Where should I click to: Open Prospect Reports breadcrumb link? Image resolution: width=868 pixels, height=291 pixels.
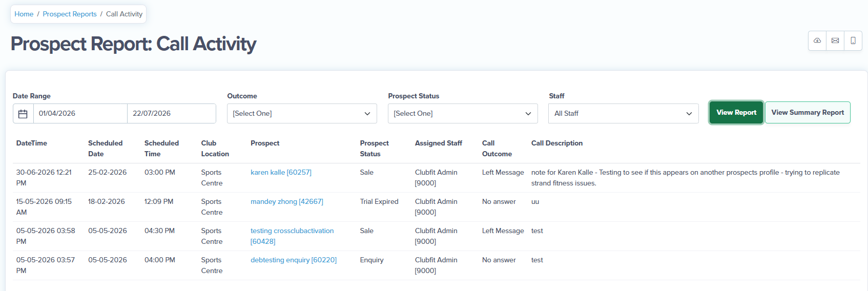point(70,14)
